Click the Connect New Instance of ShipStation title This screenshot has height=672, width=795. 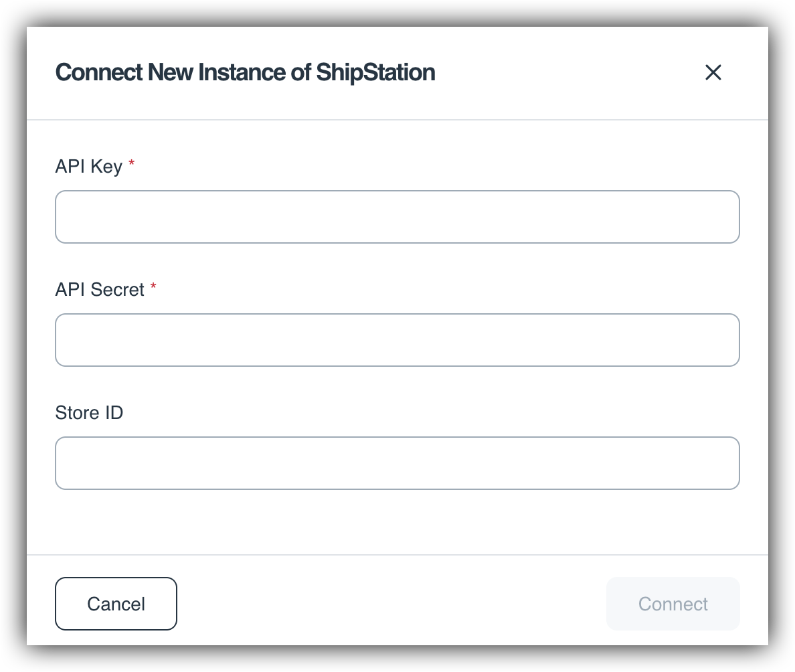pos(245,72)
